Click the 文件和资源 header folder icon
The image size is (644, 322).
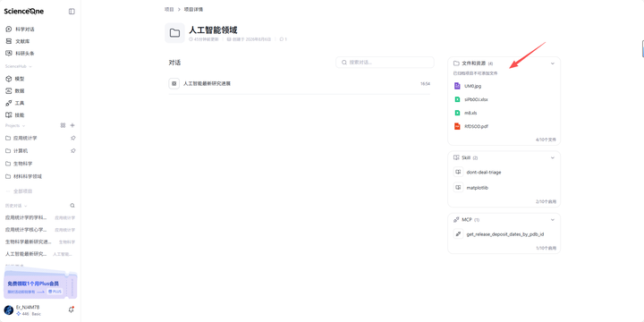tap(456, 64)
